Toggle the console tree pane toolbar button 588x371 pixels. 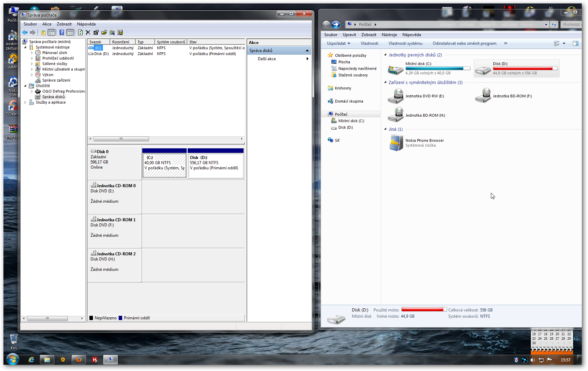52,32
